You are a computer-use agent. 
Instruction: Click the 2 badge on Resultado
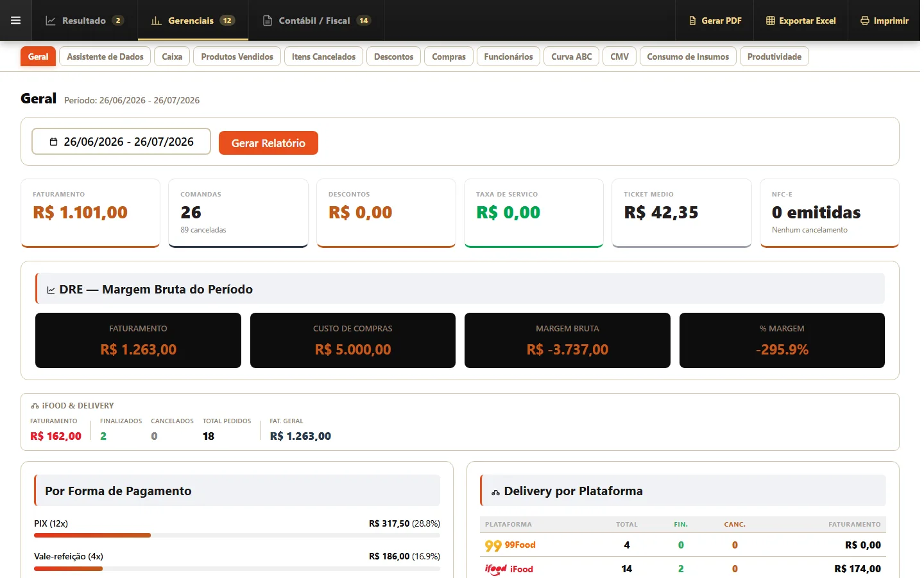coord(118,21)
